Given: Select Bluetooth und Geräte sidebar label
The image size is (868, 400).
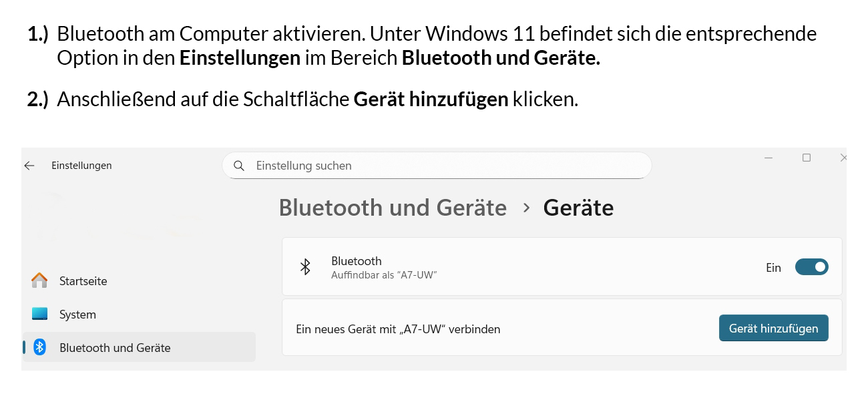Looking at the screenshot, I should point(115,348).
